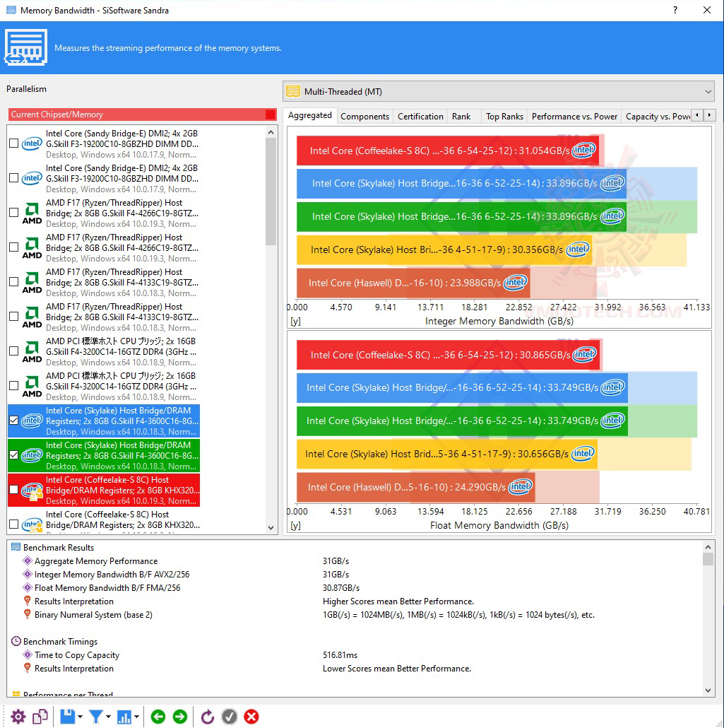Click the clock icon next to Benchmark Timings
The image size is (724, 728).
pos(16,641)
